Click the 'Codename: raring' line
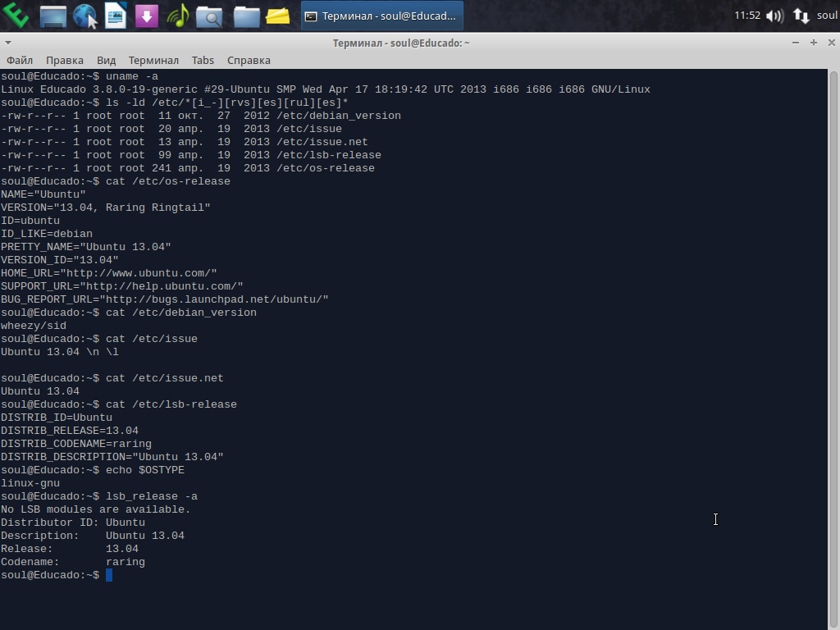This screenshot has width=840, height=630. 73,562
